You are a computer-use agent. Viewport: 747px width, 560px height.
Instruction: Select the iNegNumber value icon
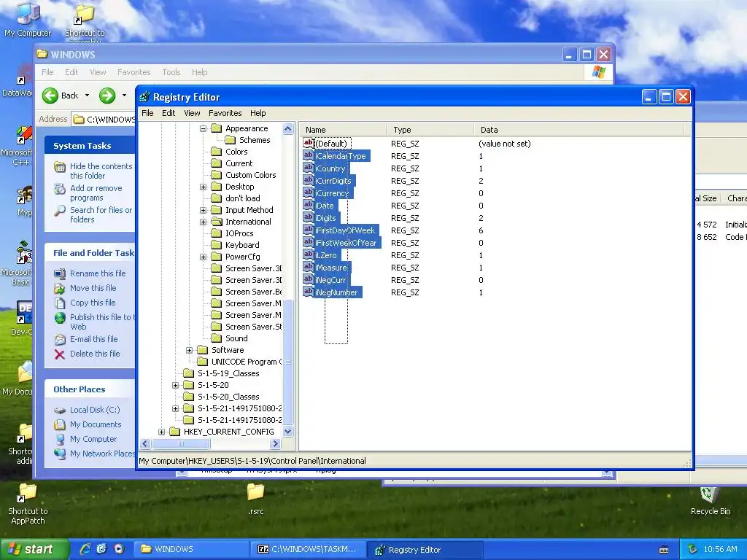(x=309, y=292)
